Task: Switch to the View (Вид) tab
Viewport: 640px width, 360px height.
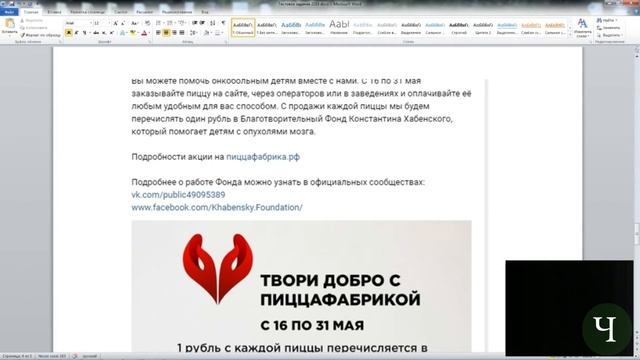Action: [x=205, y=12]
